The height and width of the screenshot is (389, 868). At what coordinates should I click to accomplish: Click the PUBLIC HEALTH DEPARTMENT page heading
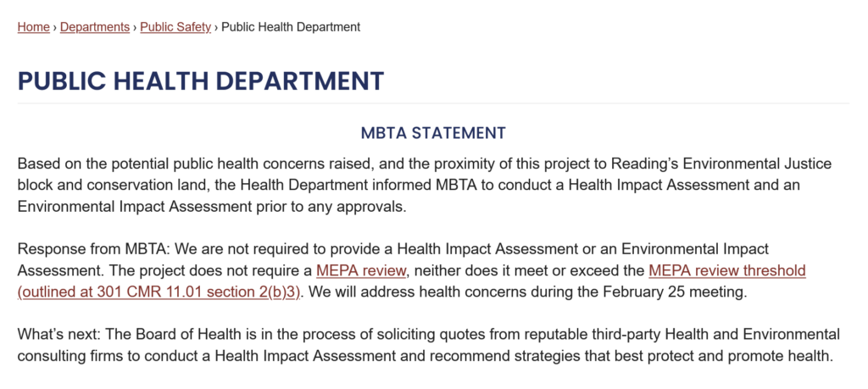200,81
